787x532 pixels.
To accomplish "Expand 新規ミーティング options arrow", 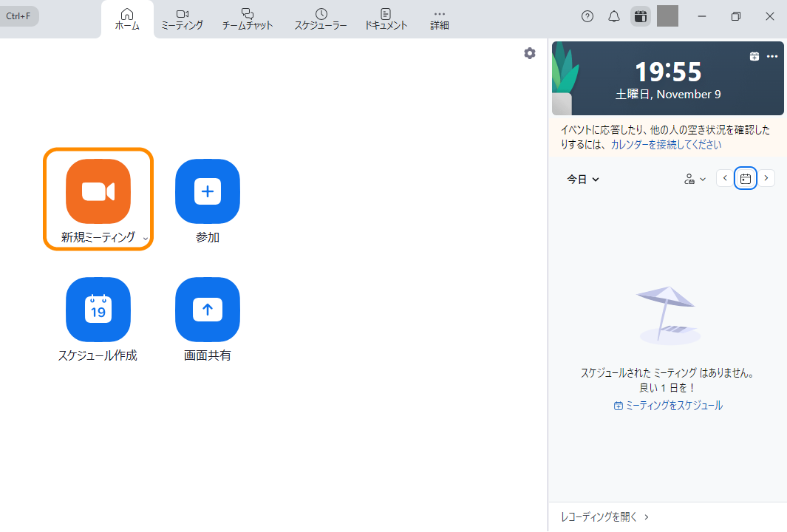I will [146, 239].
